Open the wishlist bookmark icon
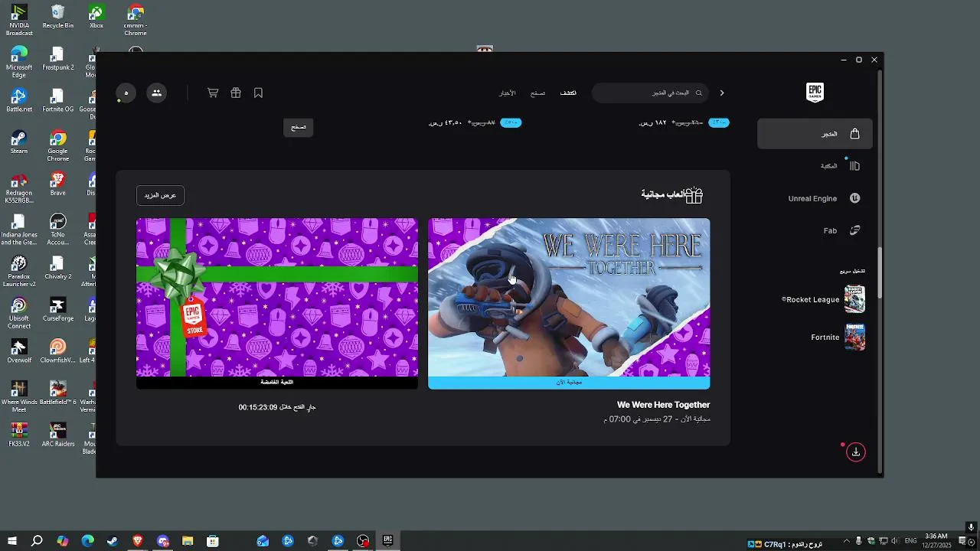980x551 pixels. coord(259,93)
